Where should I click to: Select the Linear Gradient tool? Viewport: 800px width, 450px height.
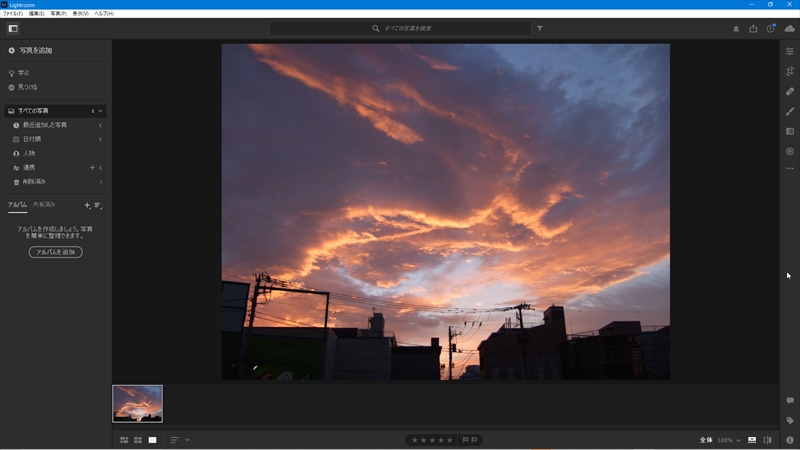[789, 131]
